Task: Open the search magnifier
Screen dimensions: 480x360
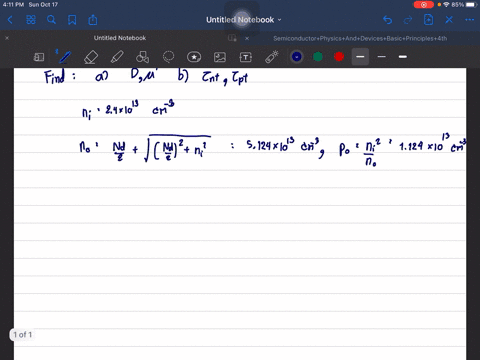Action: click(51, 20)
